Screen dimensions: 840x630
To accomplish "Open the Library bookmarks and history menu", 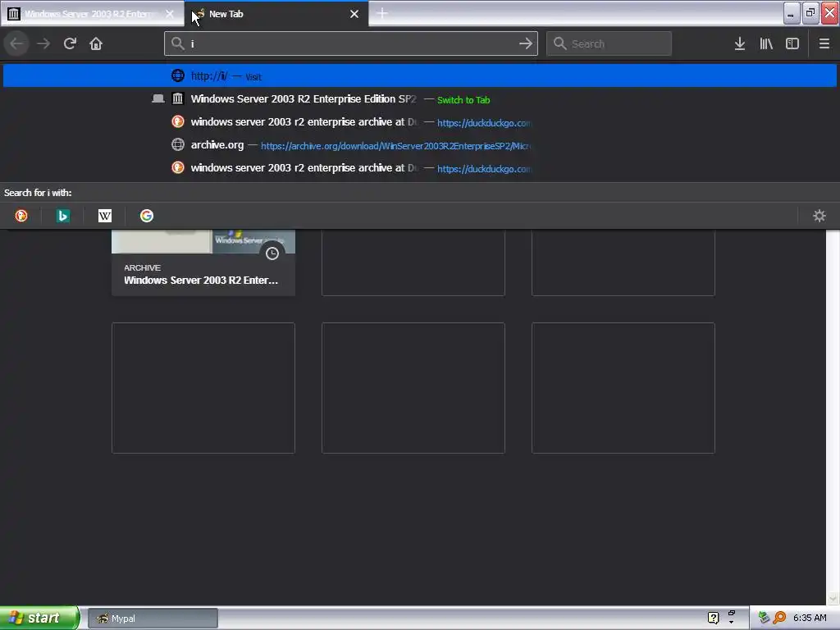I will [x=766, y=43].
